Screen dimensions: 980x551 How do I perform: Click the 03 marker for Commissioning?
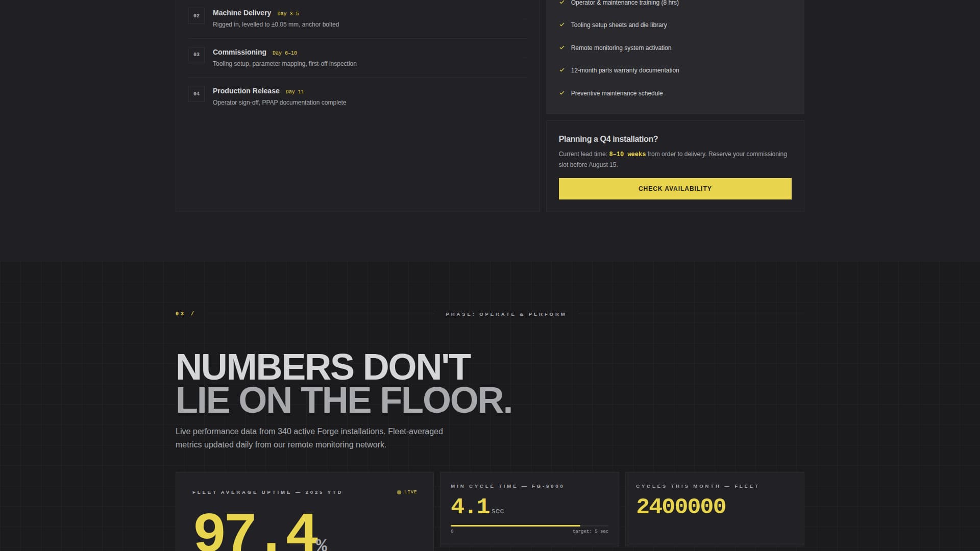197,55
